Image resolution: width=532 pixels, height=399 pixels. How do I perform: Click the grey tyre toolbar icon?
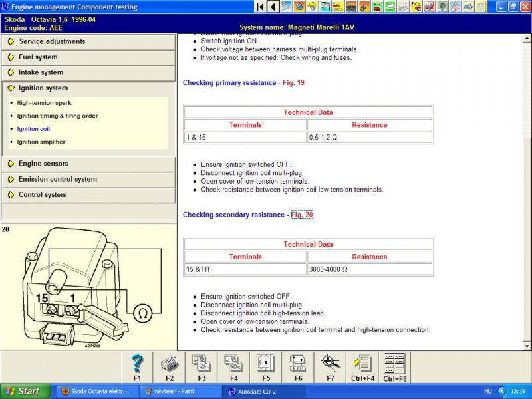tap(442, 7)
